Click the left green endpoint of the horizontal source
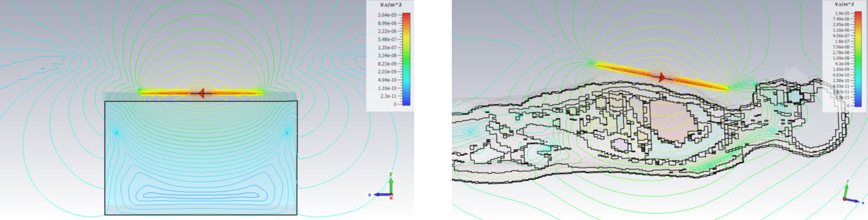 pos(141,91)
